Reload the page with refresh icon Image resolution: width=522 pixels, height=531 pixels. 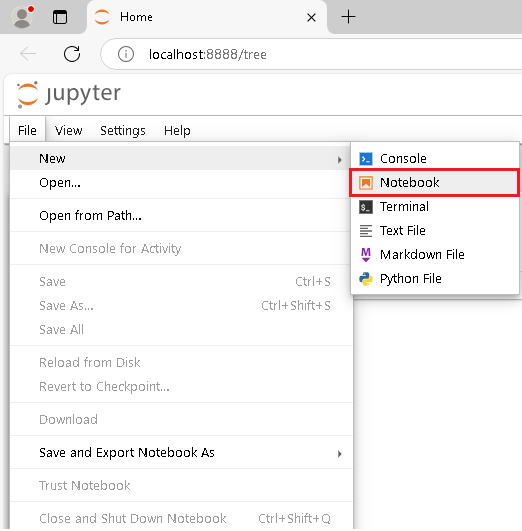coord(72,54)
